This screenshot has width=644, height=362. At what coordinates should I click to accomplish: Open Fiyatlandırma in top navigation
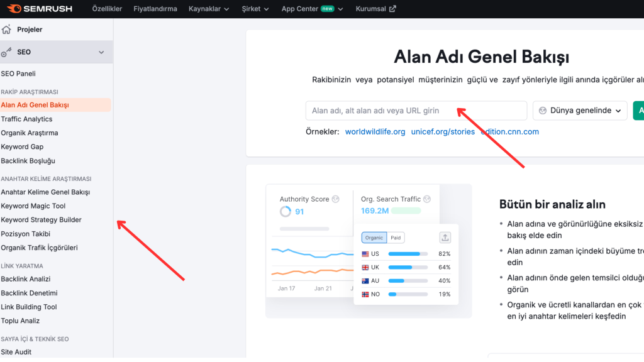click(155, 9)
